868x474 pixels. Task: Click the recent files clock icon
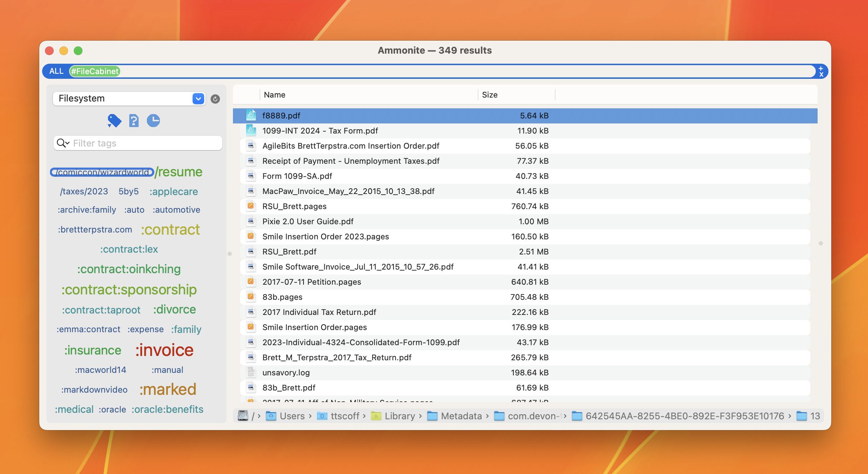153,121
